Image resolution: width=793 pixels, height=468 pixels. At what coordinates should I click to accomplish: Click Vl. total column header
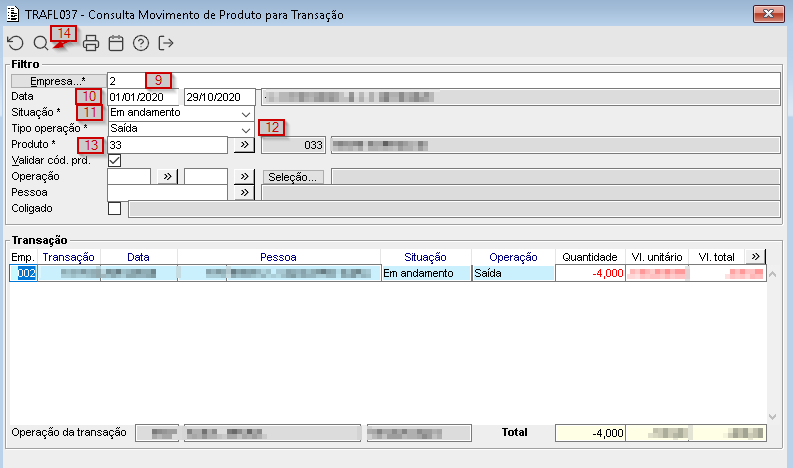[x=717, y=257]
